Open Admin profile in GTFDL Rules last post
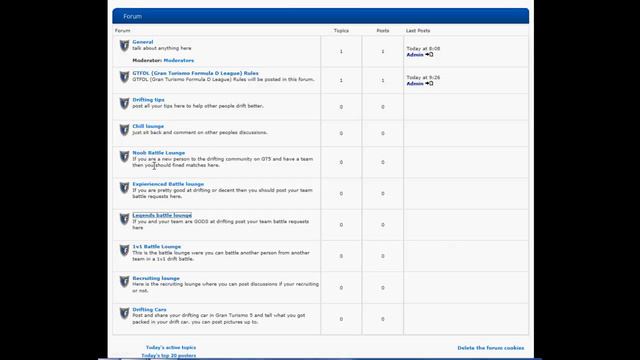Viewport: 640px width, 360px height. coord(415,84)
